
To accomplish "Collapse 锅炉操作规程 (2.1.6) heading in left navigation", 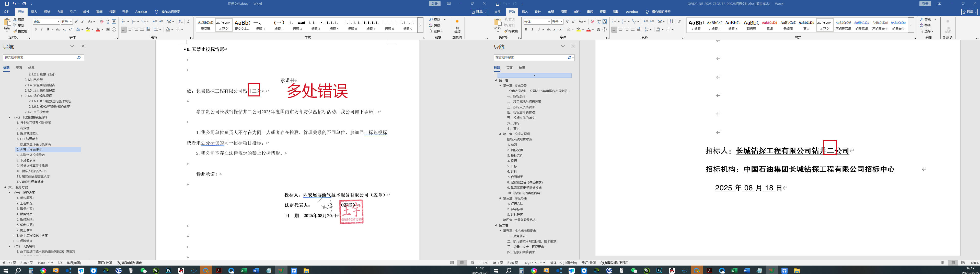I will [22, 96].
